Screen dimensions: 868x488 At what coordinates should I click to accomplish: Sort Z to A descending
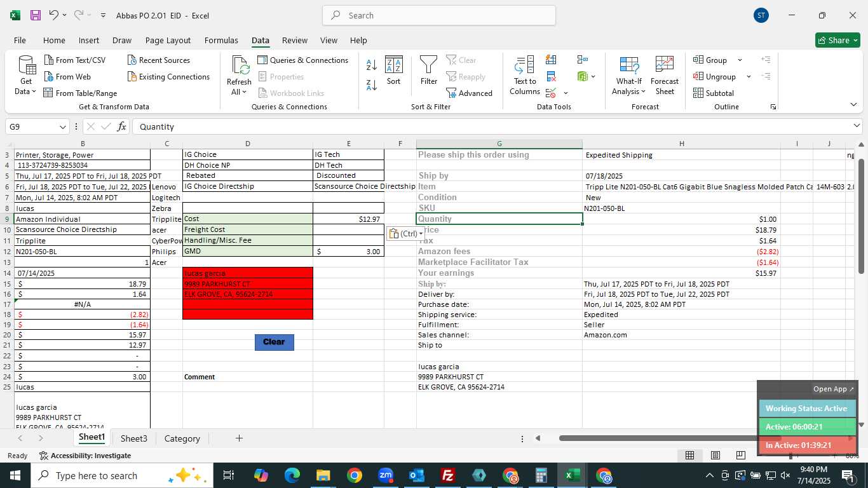(x=372, y=85)
